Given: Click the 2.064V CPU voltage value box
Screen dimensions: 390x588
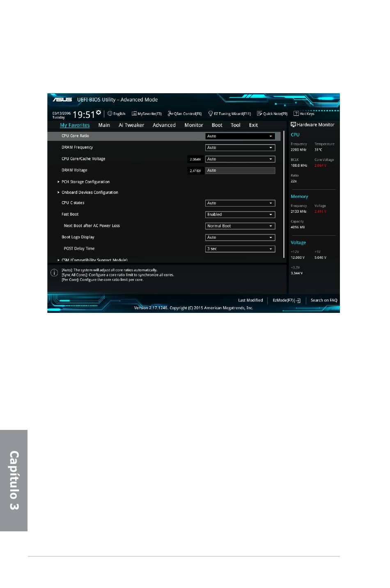Looking at the screenshot, I should (x=195, y=159).
